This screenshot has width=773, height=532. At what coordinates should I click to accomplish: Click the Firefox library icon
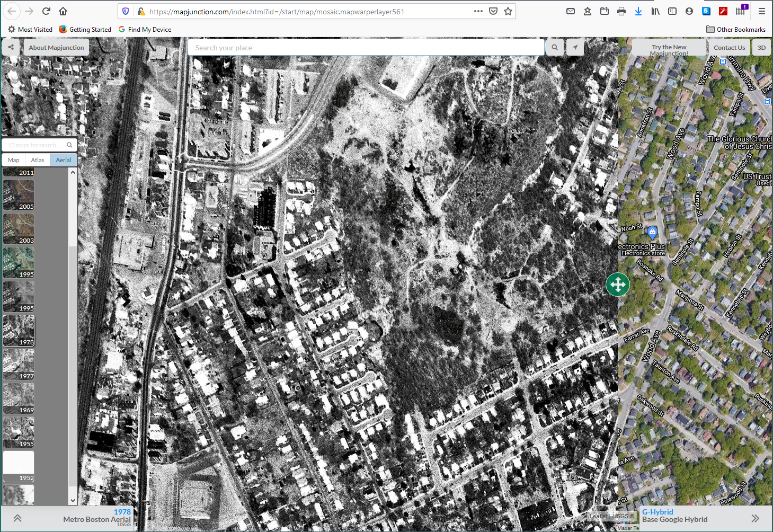pos(655,11)
